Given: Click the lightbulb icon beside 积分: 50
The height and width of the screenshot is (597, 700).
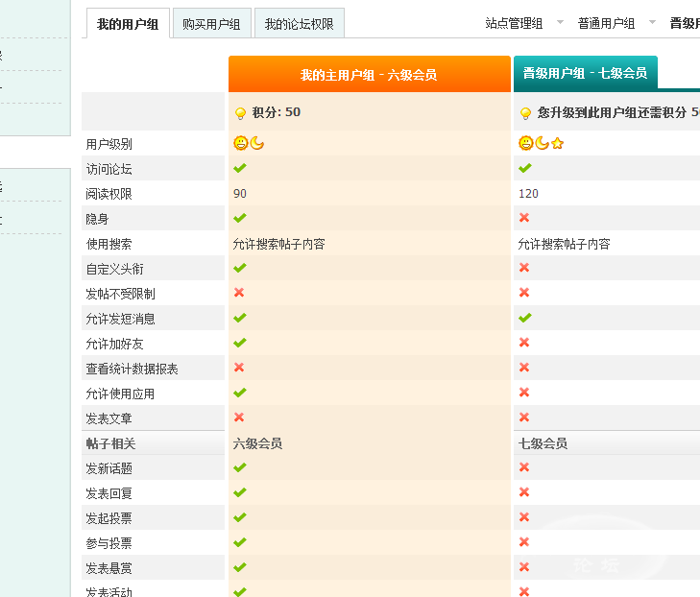Looking at the screenshot, I should [x=240, y=113].
